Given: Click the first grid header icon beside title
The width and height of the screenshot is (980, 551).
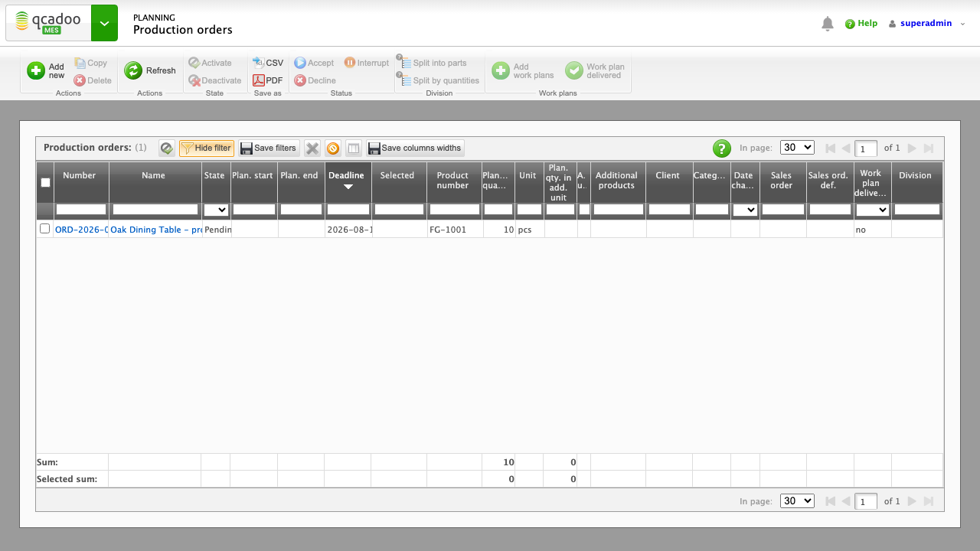Looking at the screenshot, I should pyautogui.click(x=167, y=148).
